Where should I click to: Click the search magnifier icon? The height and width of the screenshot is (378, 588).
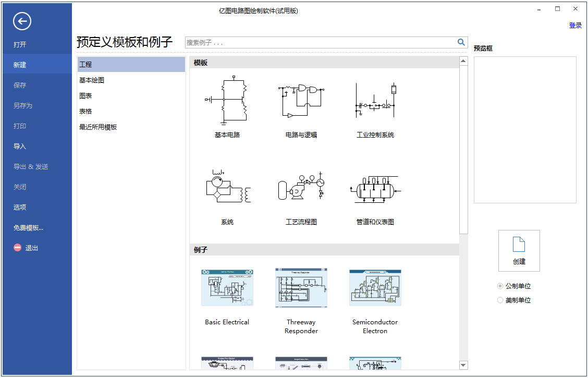(461, 42)
